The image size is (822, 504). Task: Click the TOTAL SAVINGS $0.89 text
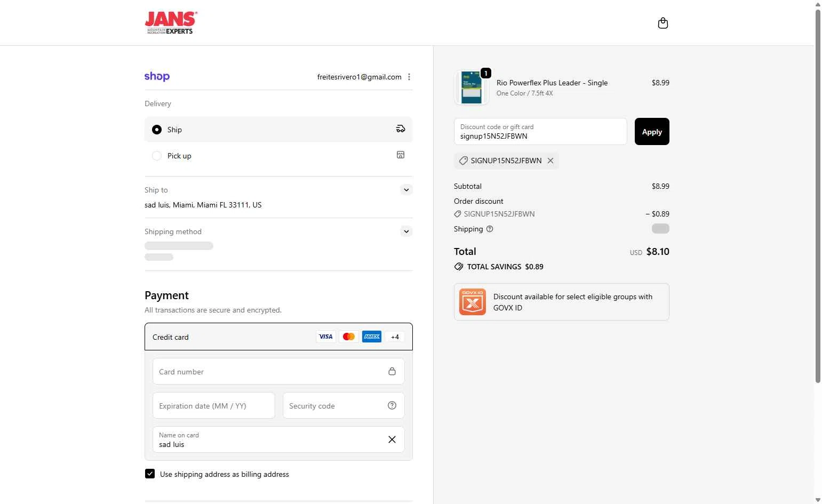click(505, 267)
